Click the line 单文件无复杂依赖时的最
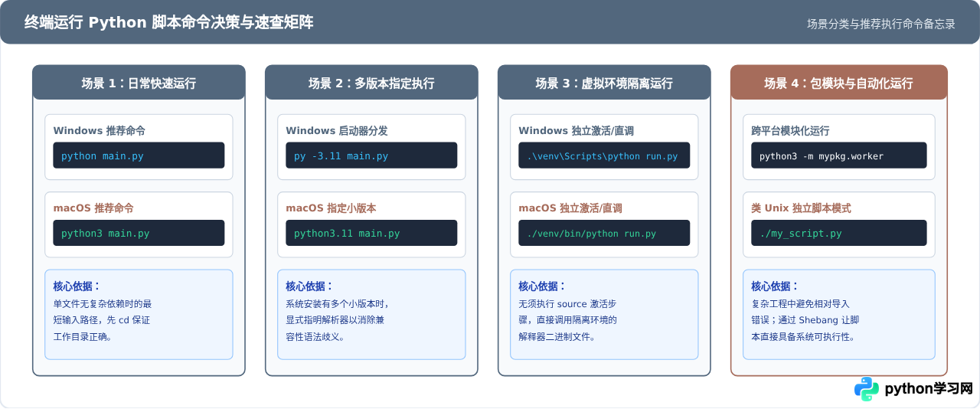Viewport: 980px width, 409px height. 103,303
